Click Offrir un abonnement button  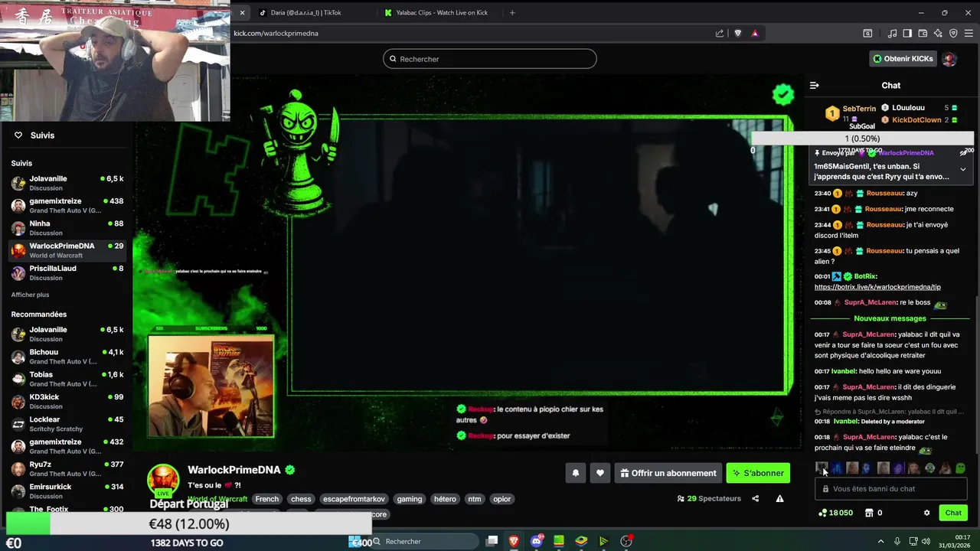[x=668, y=473]
